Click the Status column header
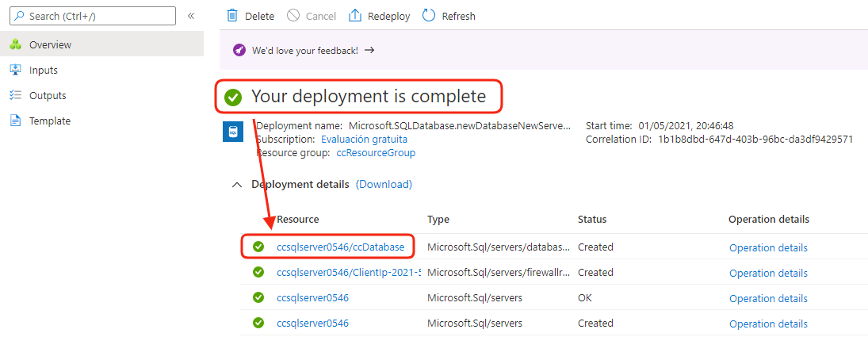The height and width of the screenshot is (337, 868). click(592, 220)
